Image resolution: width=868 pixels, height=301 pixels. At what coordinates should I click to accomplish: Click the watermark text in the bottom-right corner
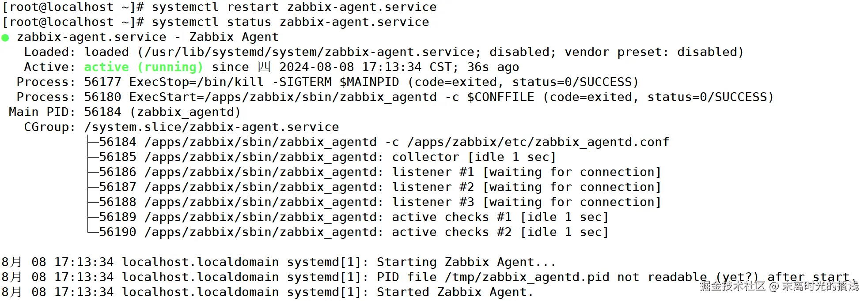click(x=779, y=286)
